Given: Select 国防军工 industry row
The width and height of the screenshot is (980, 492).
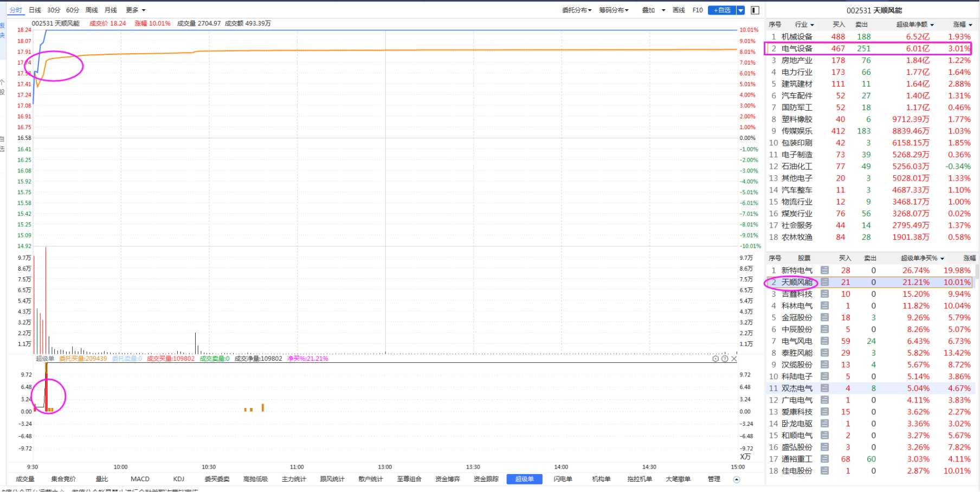Looking at the screenshot, I should pos(868,107).
